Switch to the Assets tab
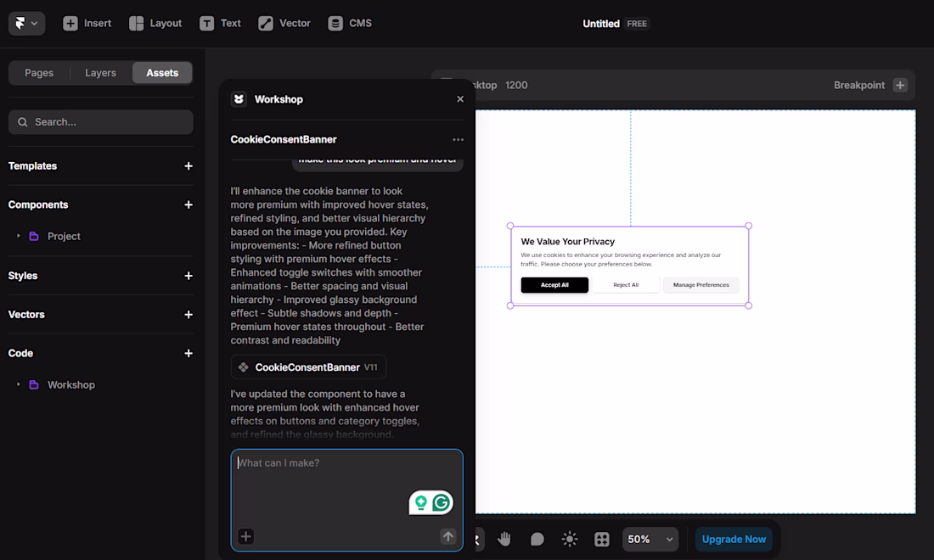This screenshot has height=560, width=934. [x=162, y=73]
